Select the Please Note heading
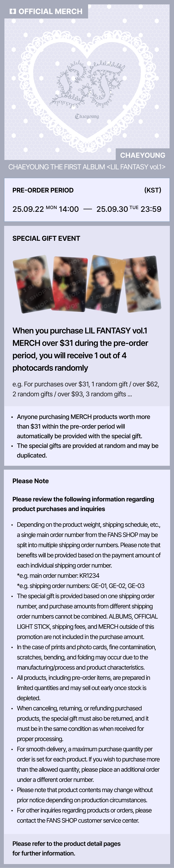174x868 pixels. (x=30, y=481)
